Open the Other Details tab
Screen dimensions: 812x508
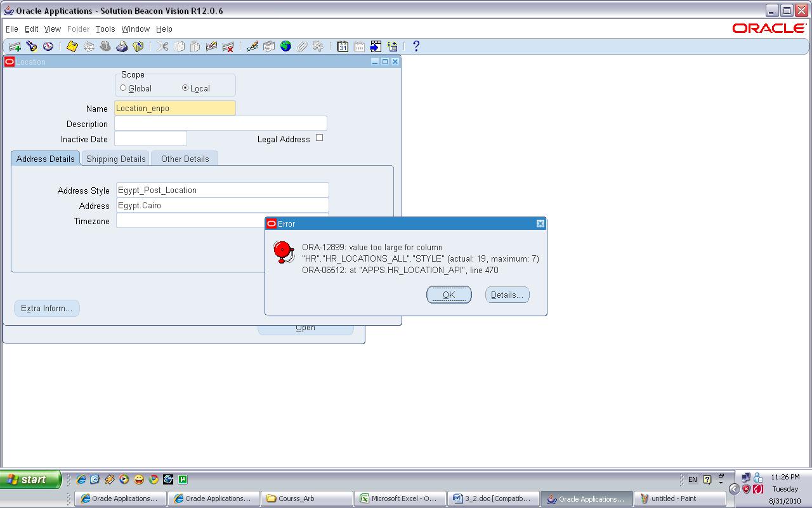point(185,159)
